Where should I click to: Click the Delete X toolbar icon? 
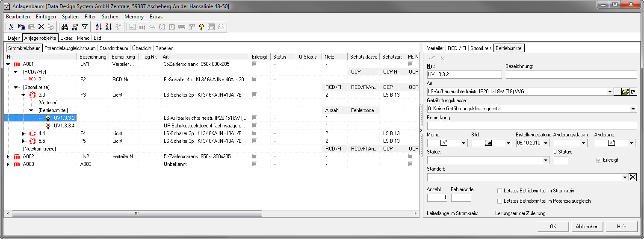[41, 27]
